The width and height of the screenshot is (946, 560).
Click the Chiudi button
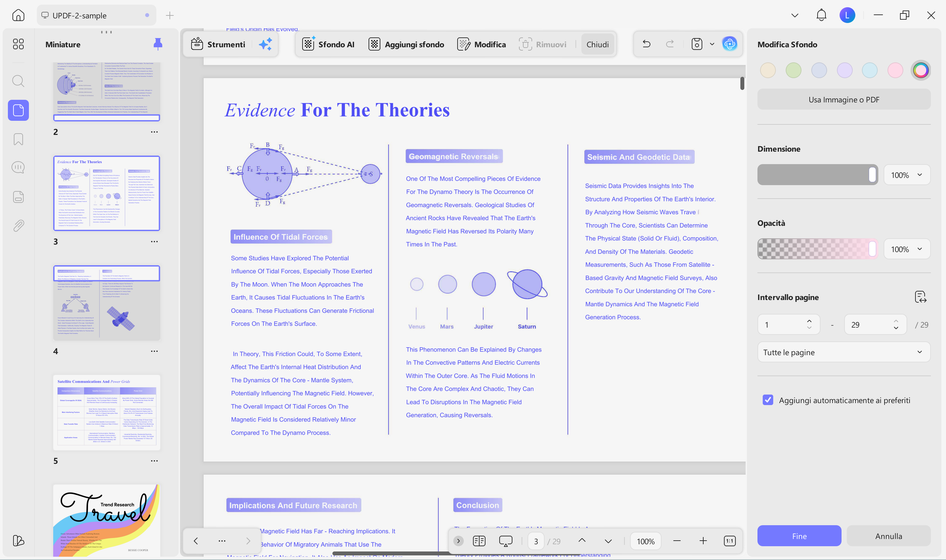click(x=597, y=44)
